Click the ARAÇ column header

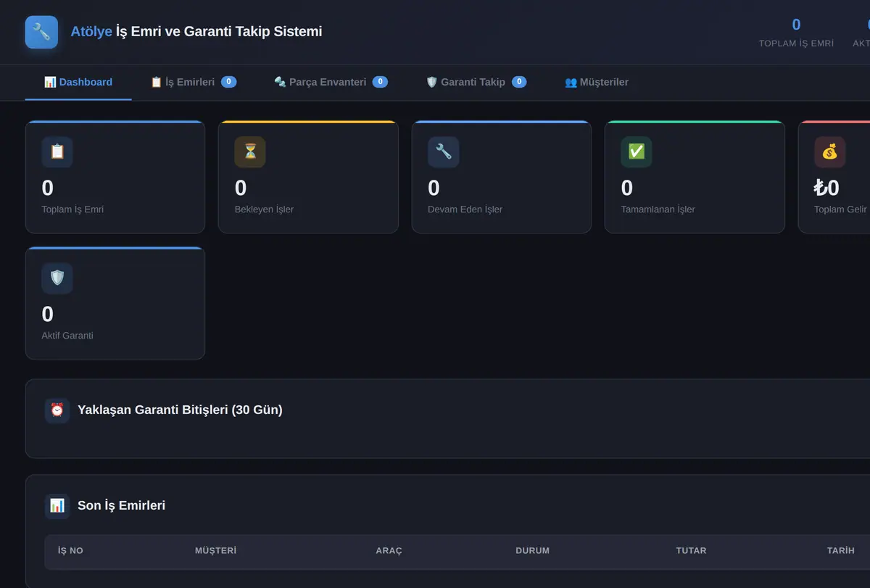389,551
